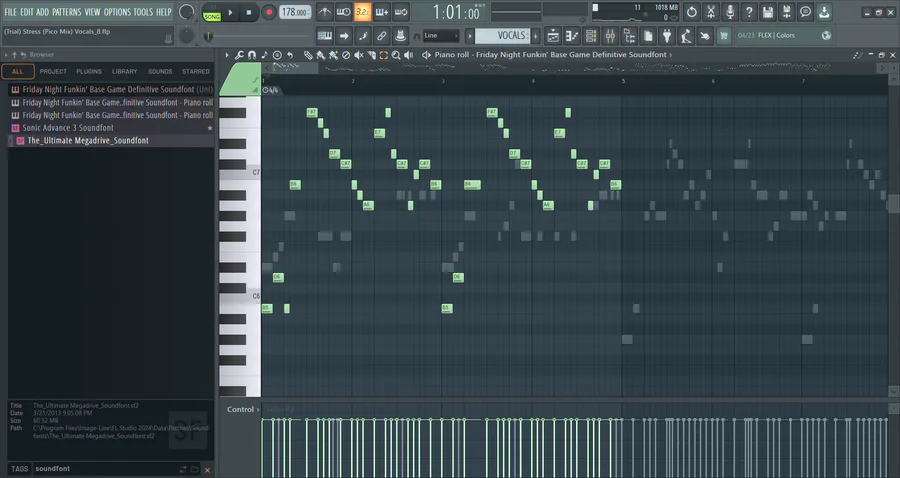The width and height of the screenshot is (900, 478).
Task: Save the project with the floppy disk icon
Action: click(x=767, y=11)
